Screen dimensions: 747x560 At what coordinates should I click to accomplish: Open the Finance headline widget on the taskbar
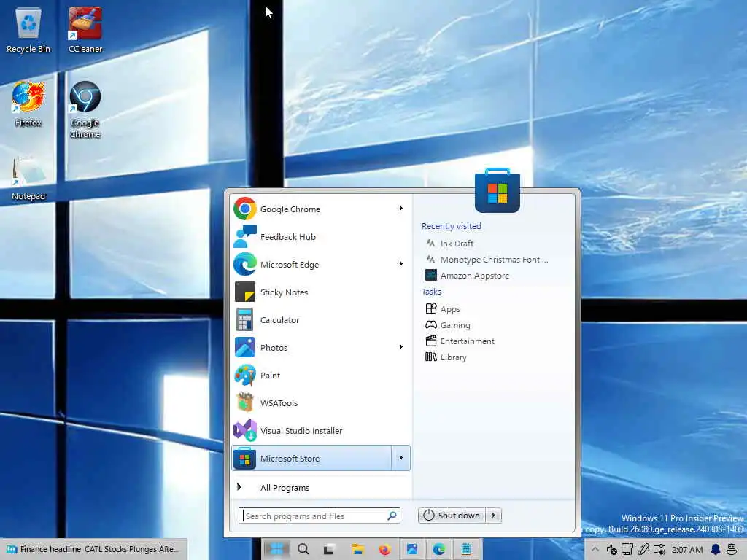(x=93, y=549)
